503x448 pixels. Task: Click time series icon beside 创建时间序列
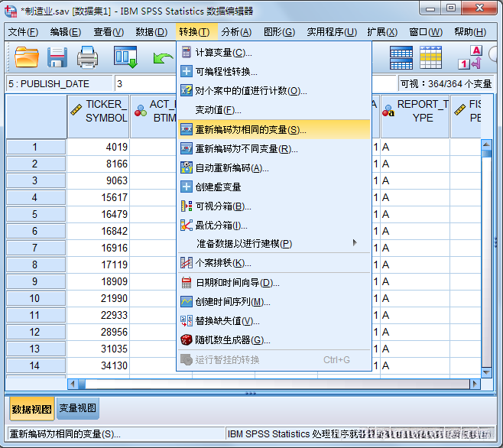point(187,302)
